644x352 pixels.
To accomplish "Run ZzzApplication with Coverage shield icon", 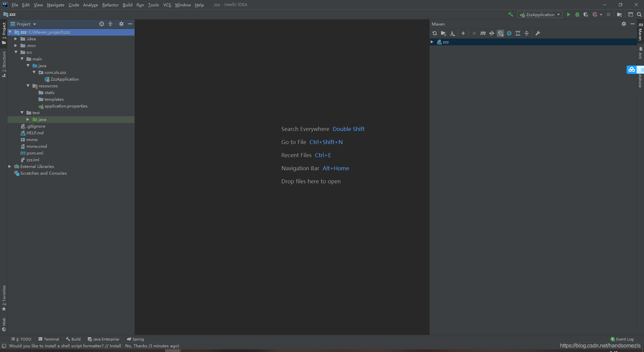I will click(x=586, y=14).
